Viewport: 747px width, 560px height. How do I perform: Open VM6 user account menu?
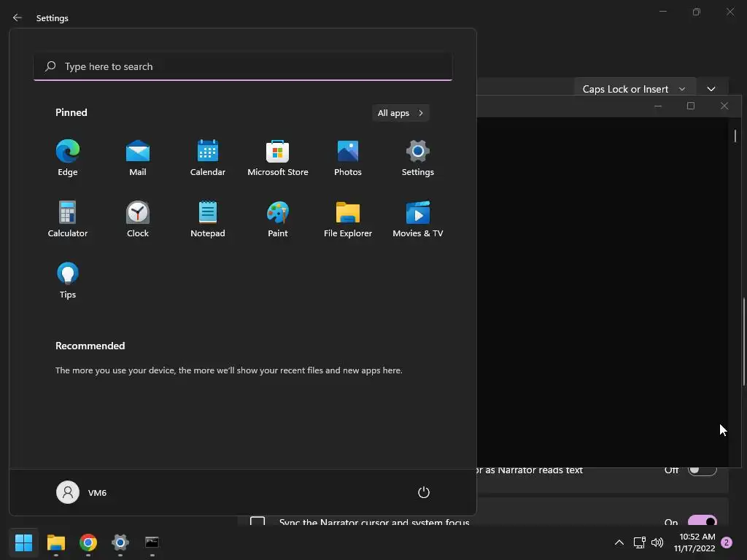pyautogui.click(x=82, y=492)
